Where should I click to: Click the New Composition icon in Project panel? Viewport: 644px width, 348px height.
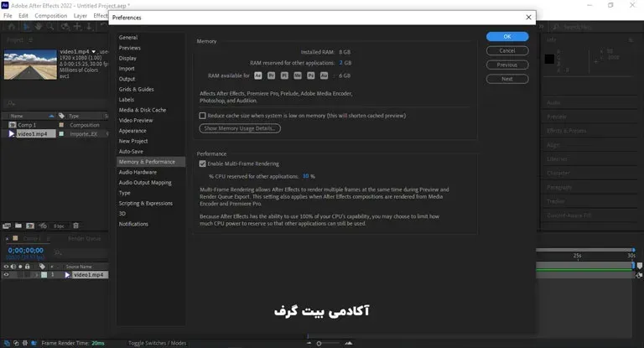[x=30, y=226]
